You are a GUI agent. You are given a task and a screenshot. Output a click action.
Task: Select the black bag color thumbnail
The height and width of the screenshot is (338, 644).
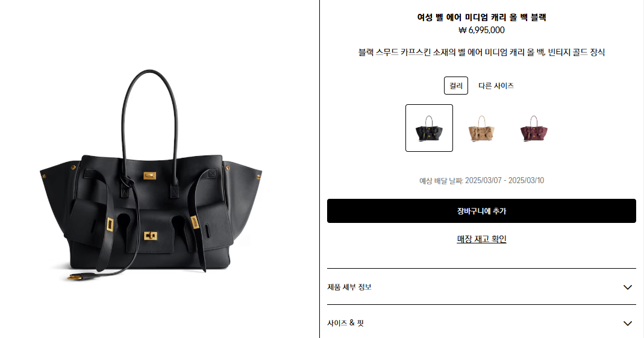tap(429, 128)
